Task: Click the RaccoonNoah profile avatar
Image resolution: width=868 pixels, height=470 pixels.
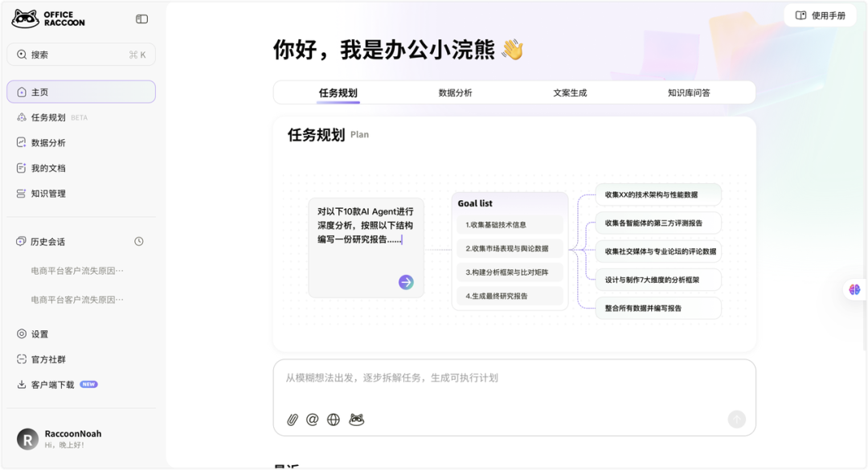Action: click(x=29, y=437)
